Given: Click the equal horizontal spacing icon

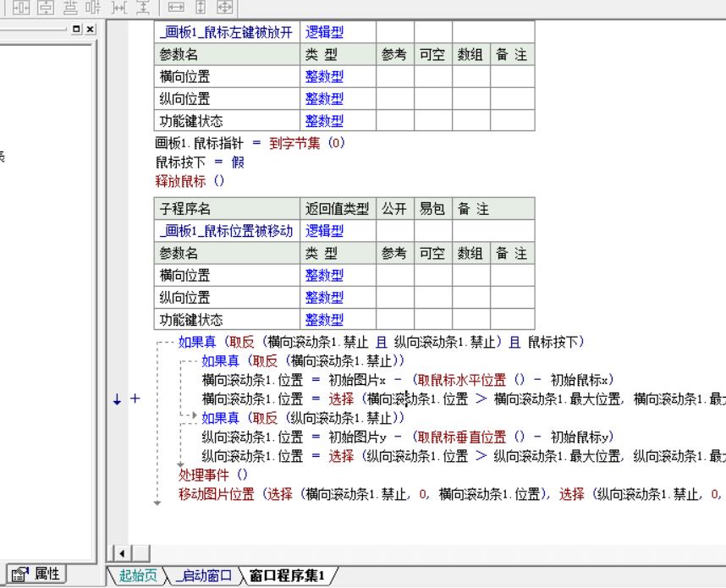Looking at the screenshot, I should 119,7.
